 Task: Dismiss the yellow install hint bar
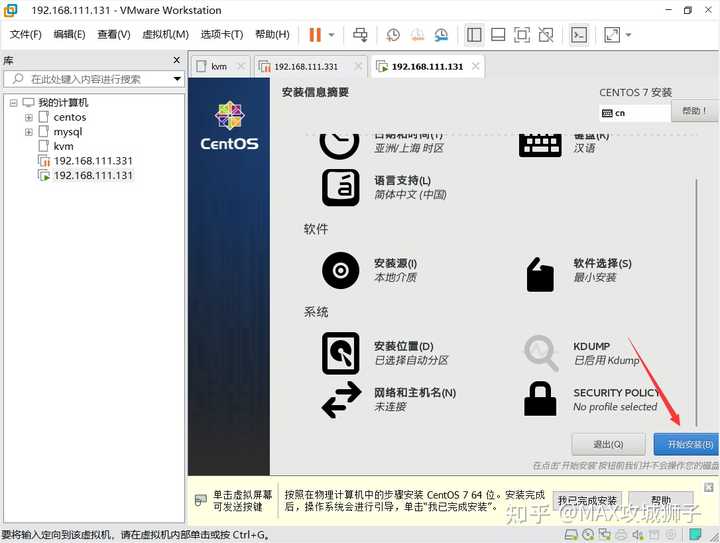tap(709, 487)
